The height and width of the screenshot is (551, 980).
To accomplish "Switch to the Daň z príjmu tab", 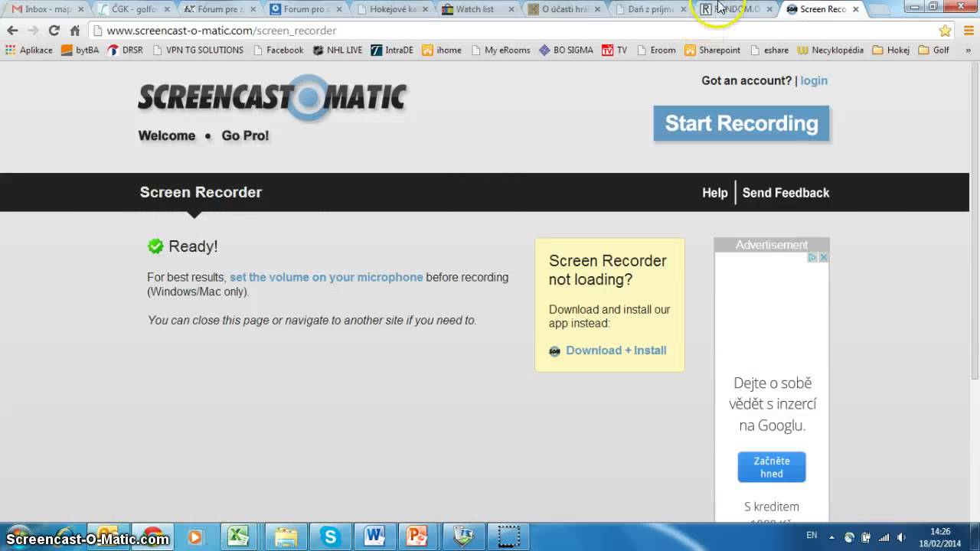I will coord(649,9).
